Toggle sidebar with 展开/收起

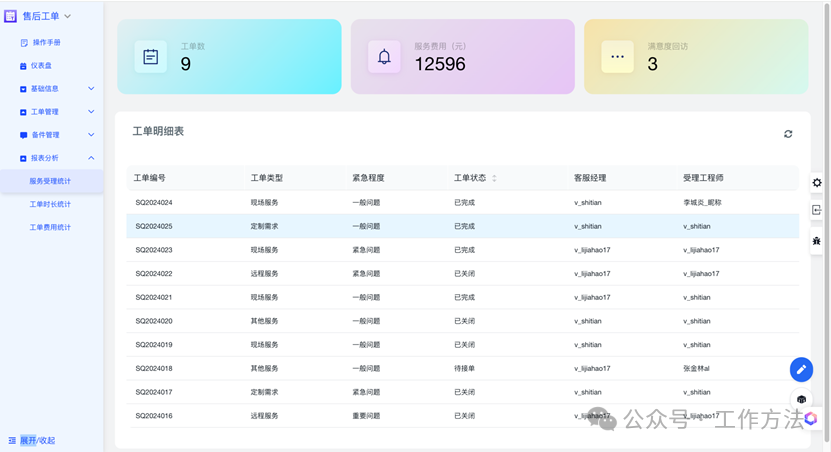(x=32, y=440)
